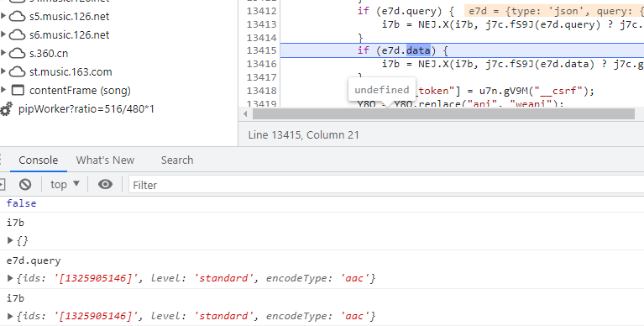Click the 'false' console output
644x326 pixels.
coord(21,203)
